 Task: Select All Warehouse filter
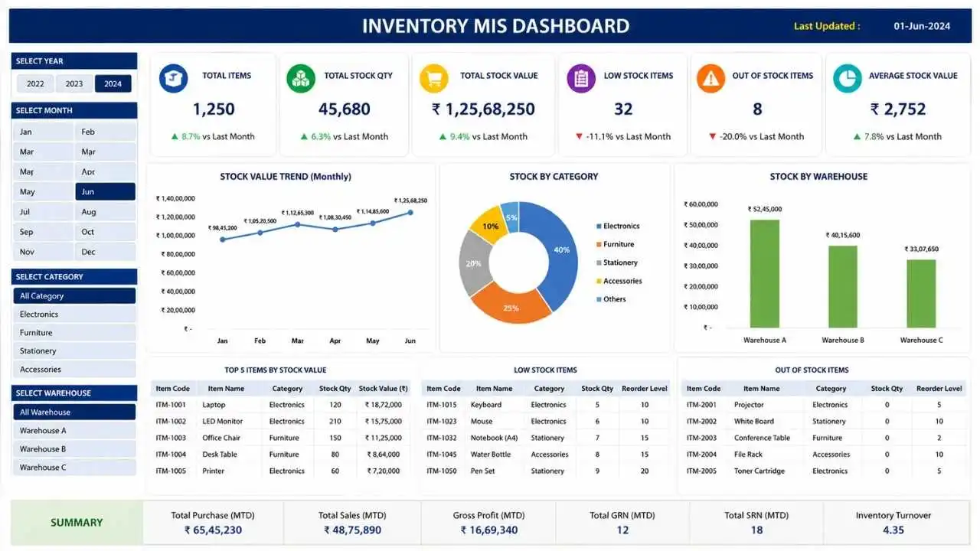click(x=74, y=412)
